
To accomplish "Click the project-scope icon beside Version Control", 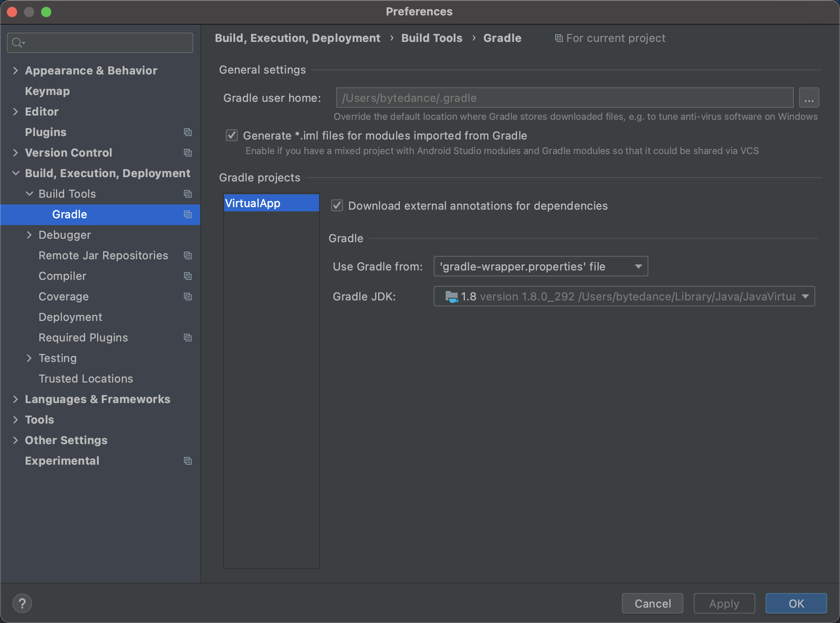I will [187, 153].
